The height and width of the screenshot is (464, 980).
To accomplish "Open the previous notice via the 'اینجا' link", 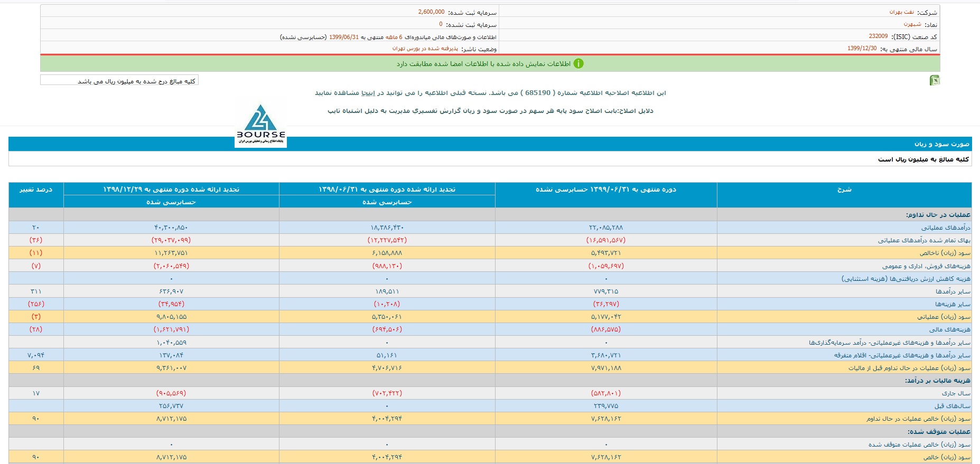I will pyautogui.click(x=368, y=93).
